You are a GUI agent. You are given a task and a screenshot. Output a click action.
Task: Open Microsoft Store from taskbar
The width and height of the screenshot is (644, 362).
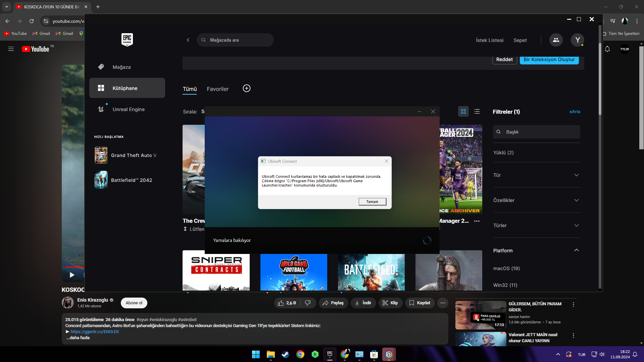(374, 354)
